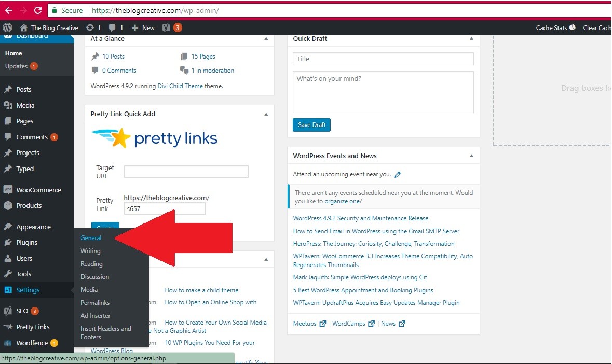Click the Yoast SEO icon in admin bar
This screenshot has width=612, height=364.
pyautogui.click(x=166, y=27)
